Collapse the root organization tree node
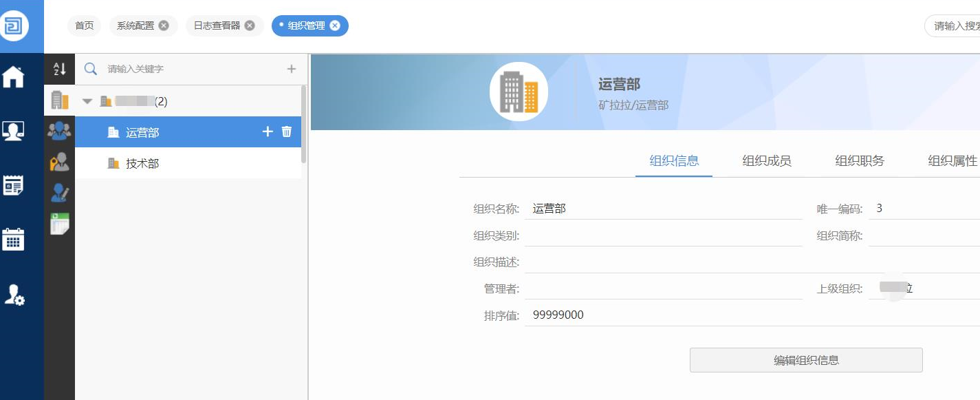Screen dimensions: 980x400 tap(87, 101)
